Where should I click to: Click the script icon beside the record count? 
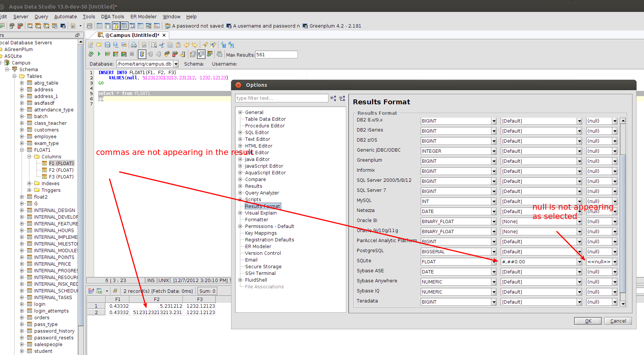point(115,291)
